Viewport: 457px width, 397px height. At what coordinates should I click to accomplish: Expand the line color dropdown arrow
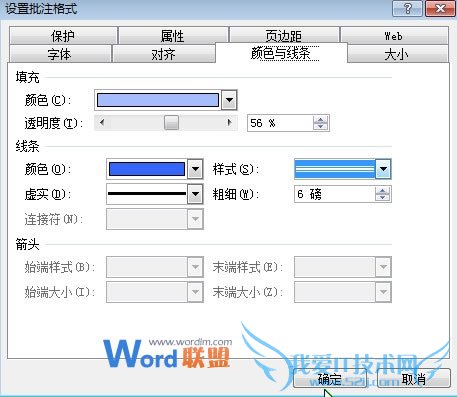coord(195,169)
